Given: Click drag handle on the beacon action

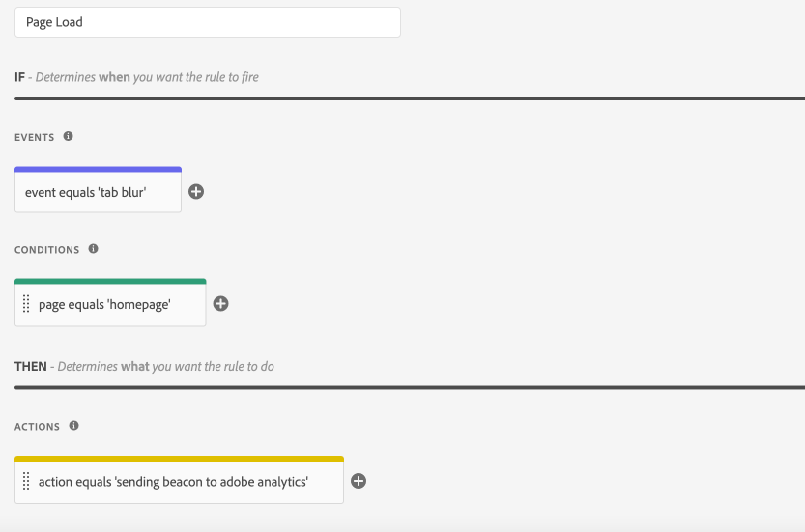Looking at the screenshot, I should click(x=26, y=481).
